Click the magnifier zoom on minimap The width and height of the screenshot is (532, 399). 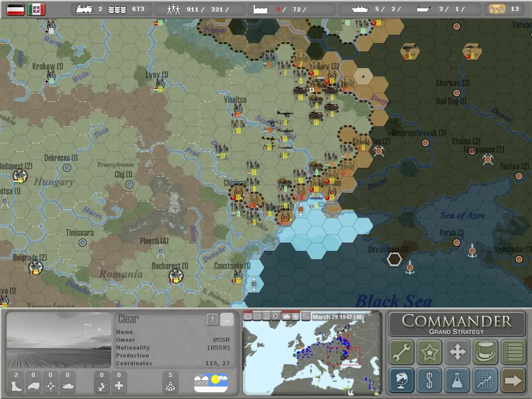click(305, 316)
